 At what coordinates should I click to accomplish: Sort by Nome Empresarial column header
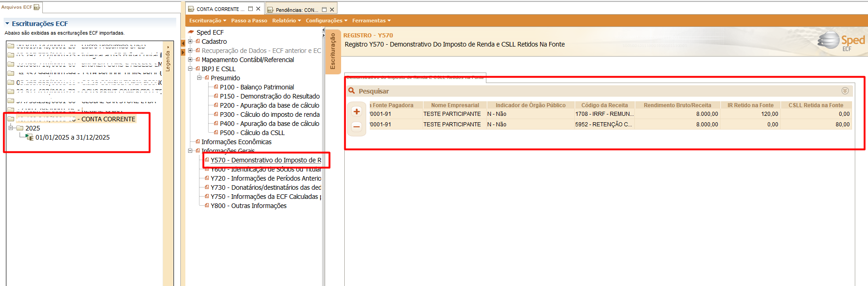pos(455,105)
